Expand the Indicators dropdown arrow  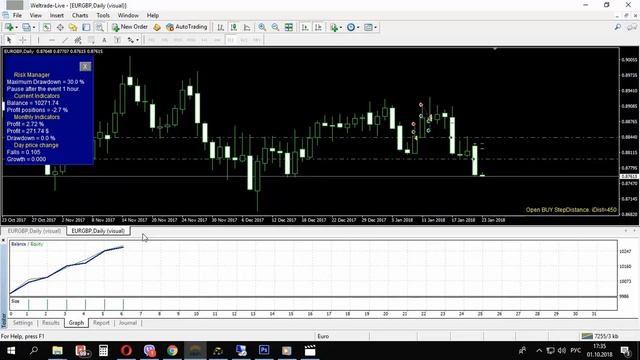click(x=341, y=27)
